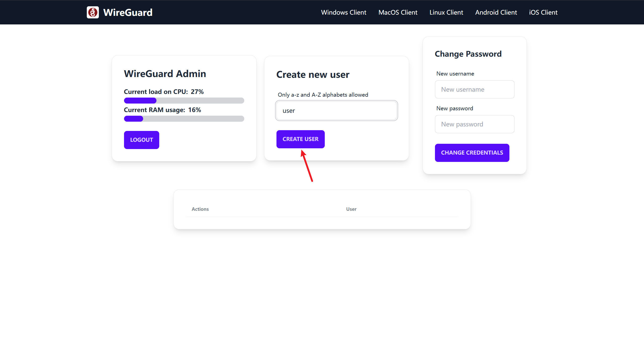Click the CREATE USER button

pos(300,139)
